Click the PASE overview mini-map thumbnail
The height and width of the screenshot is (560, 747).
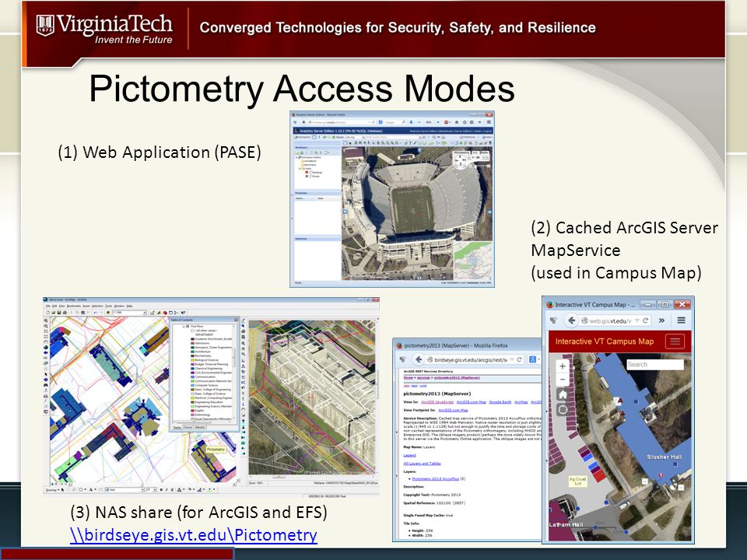pyautogui.click(x=472, y=261)
